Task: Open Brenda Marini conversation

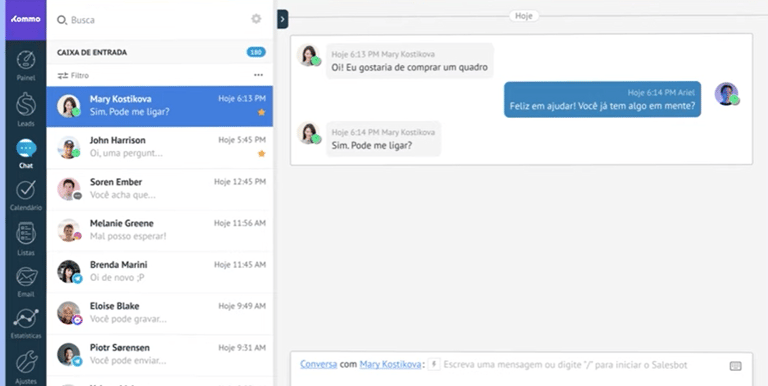Action: [x=160, y=272]
